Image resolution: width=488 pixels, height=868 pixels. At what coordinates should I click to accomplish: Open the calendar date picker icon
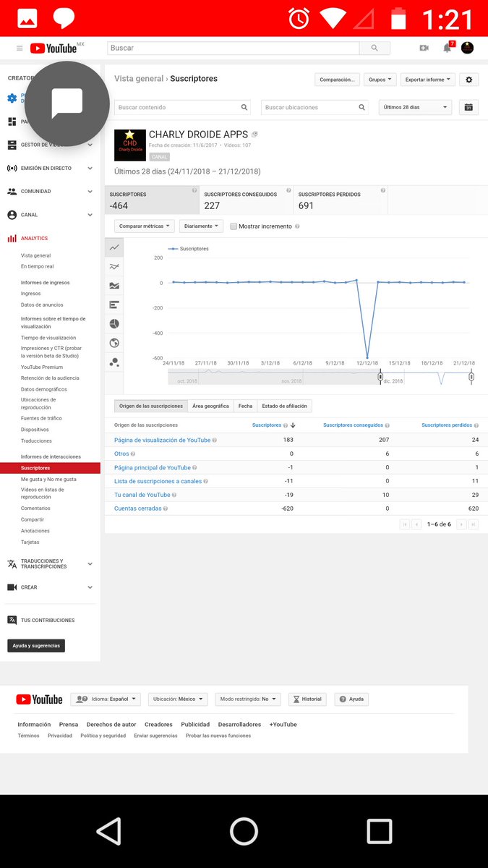point(468,107)
